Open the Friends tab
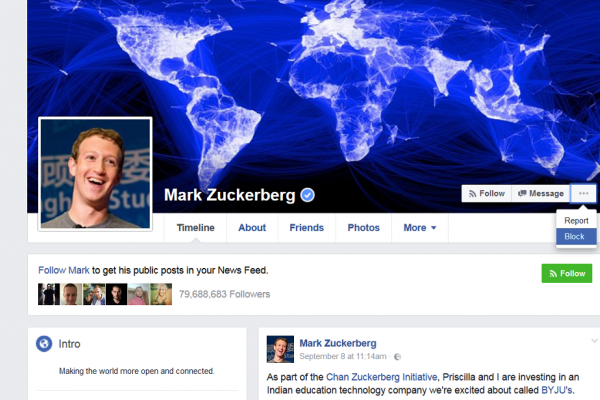Screen dimensions: 600x400 [307, 228]
